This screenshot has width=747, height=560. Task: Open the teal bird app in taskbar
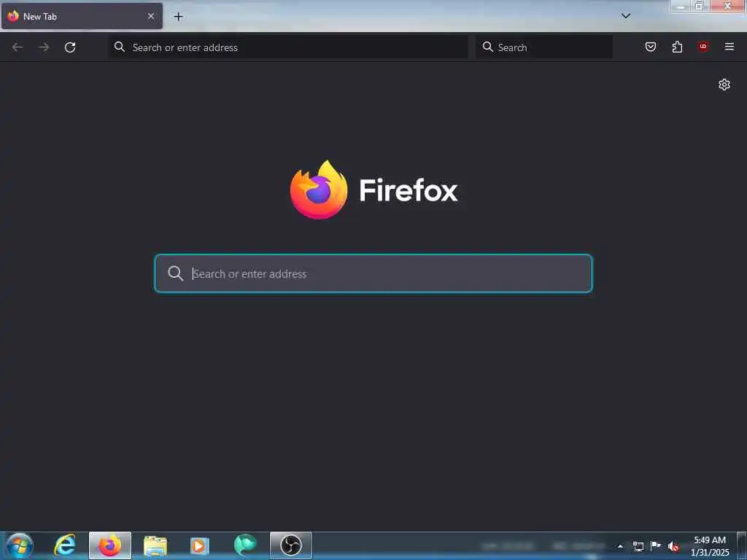[x=245, y=545]
